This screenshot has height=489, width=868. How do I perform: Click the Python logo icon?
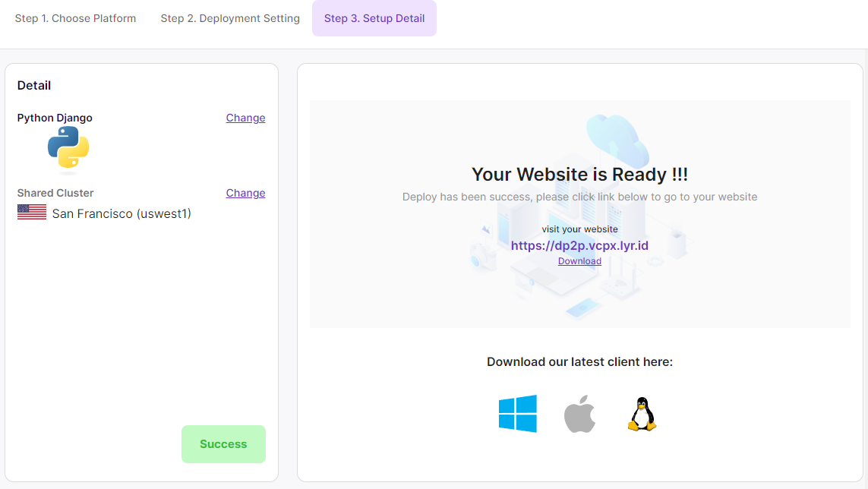point(68,147)
